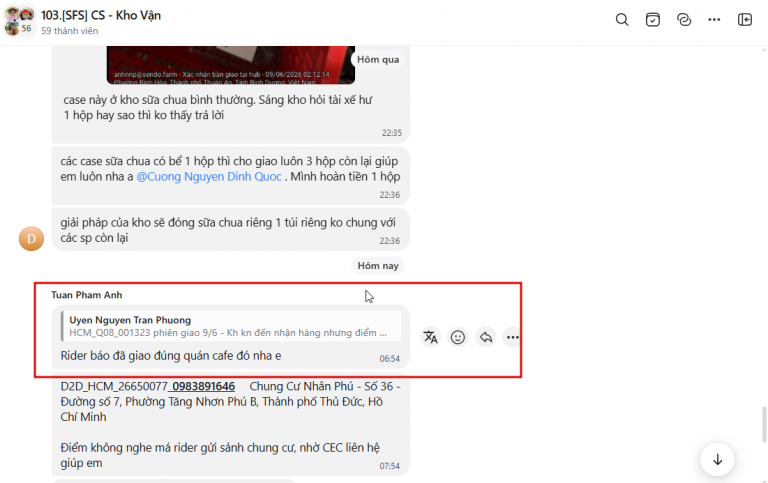
Task: Open quoted message from Uyen Nguyen Tran Phuong
Action: point(231,326)
